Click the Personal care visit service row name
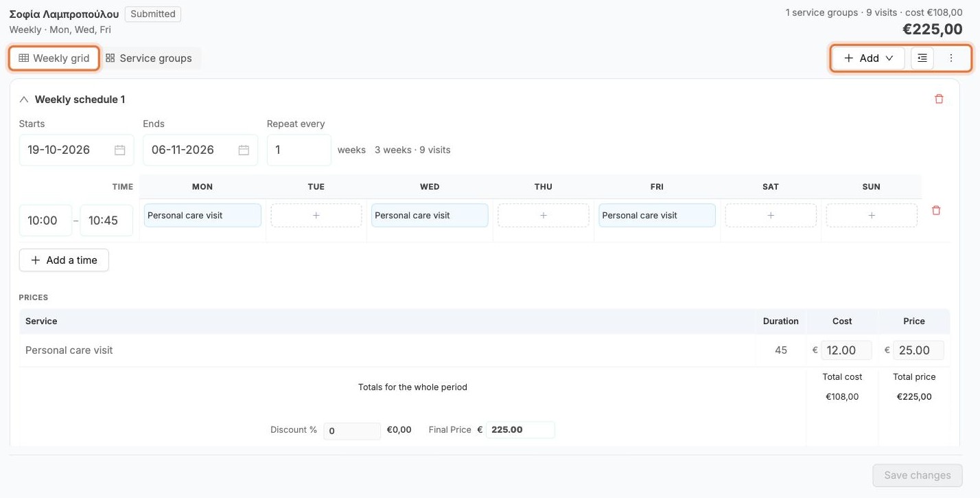Viewport: 980px width, 498px height. coord(69,350)
